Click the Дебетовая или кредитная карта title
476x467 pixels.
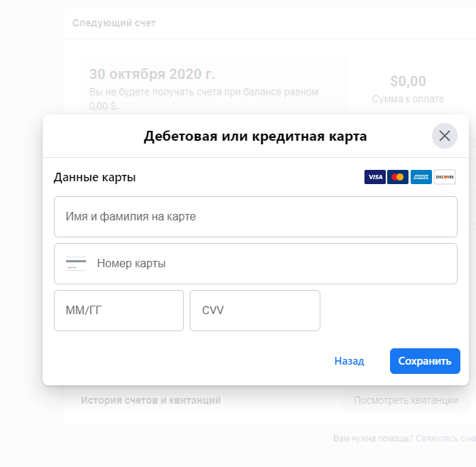pos(255,136)
